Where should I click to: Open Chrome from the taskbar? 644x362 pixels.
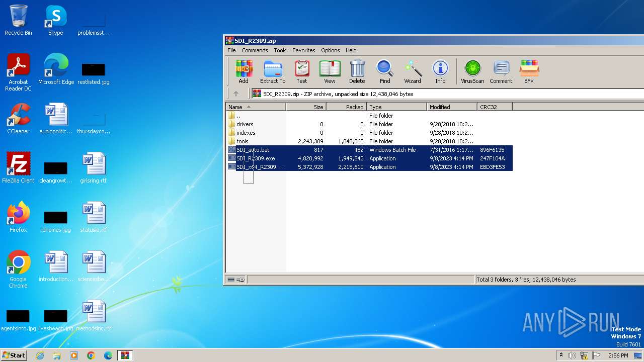click(91, 355)
